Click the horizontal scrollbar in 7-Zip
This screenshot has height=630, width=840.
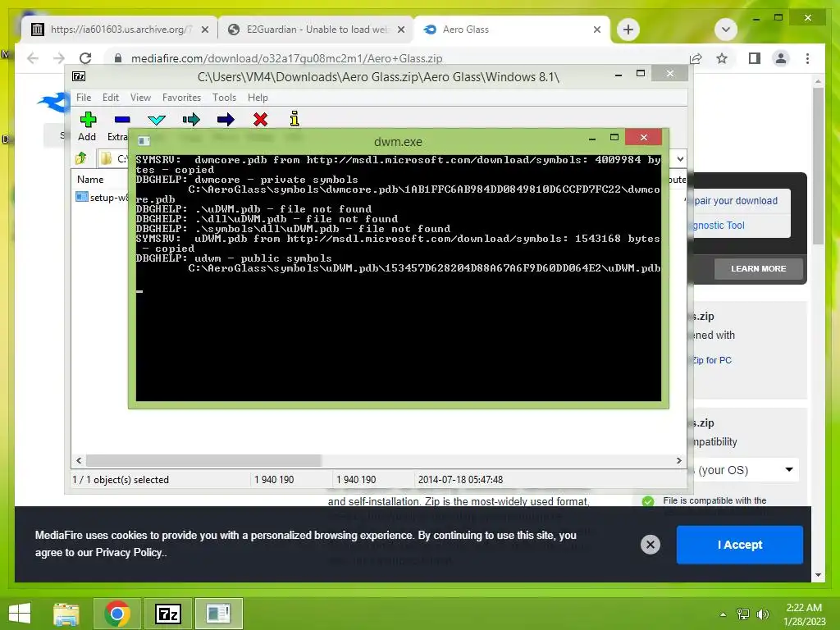[203, 460]
